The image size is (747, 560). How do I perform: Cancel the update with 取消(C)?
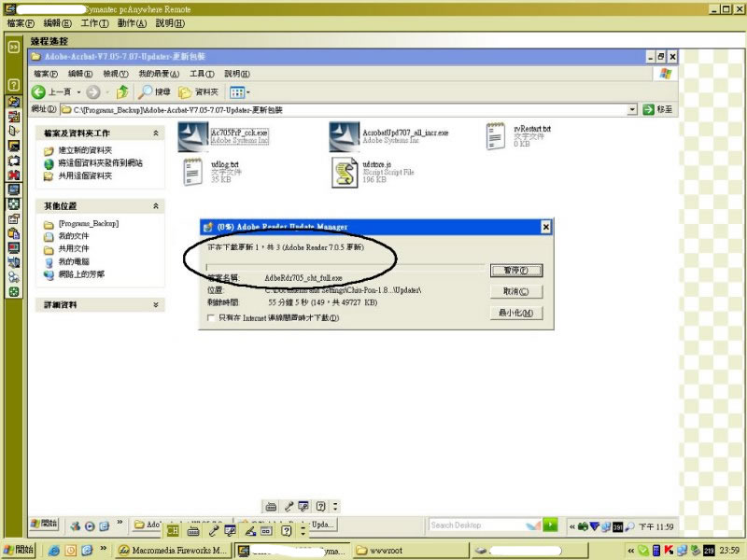click(x=516, y=291)
